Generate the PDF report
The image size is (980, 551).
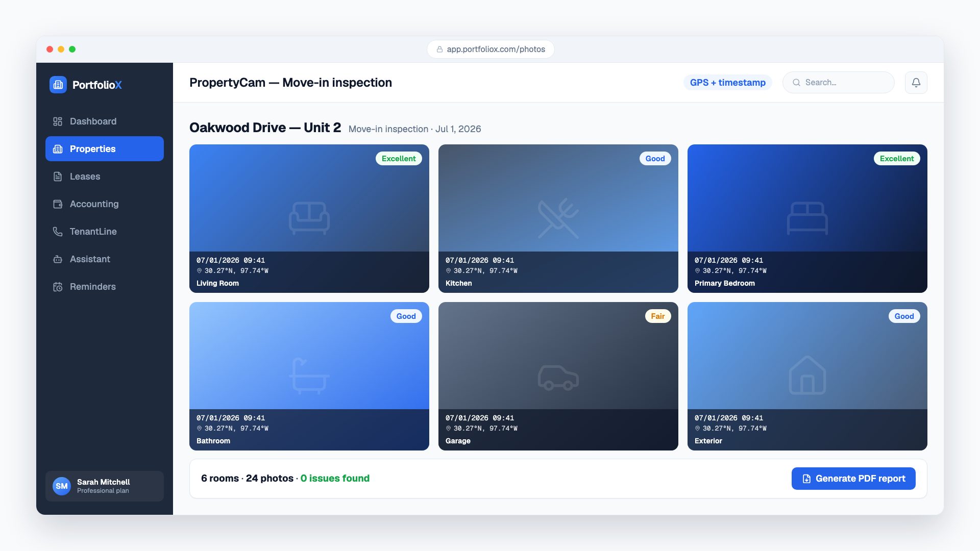(x=853, y=479)
